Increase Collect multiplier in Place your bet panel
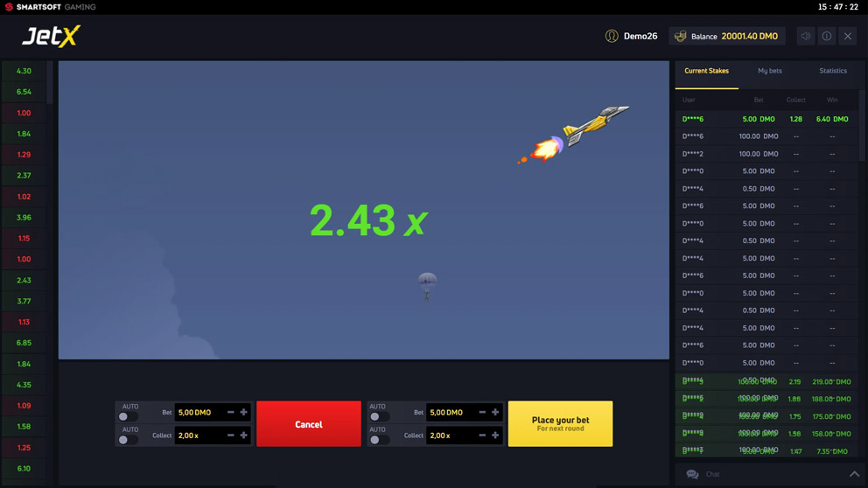Image resolution: width=868 pixels, height=488 pixels. pos(495,435)
